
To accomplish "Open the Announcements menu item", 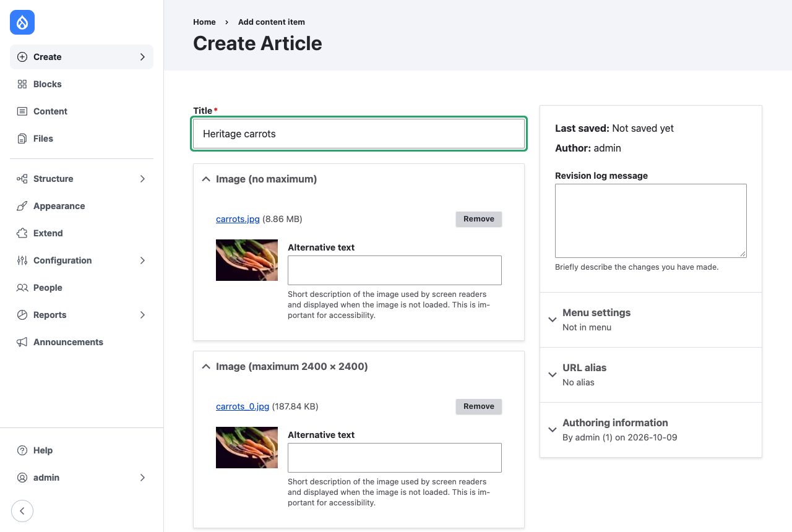I will click(82, 342).
